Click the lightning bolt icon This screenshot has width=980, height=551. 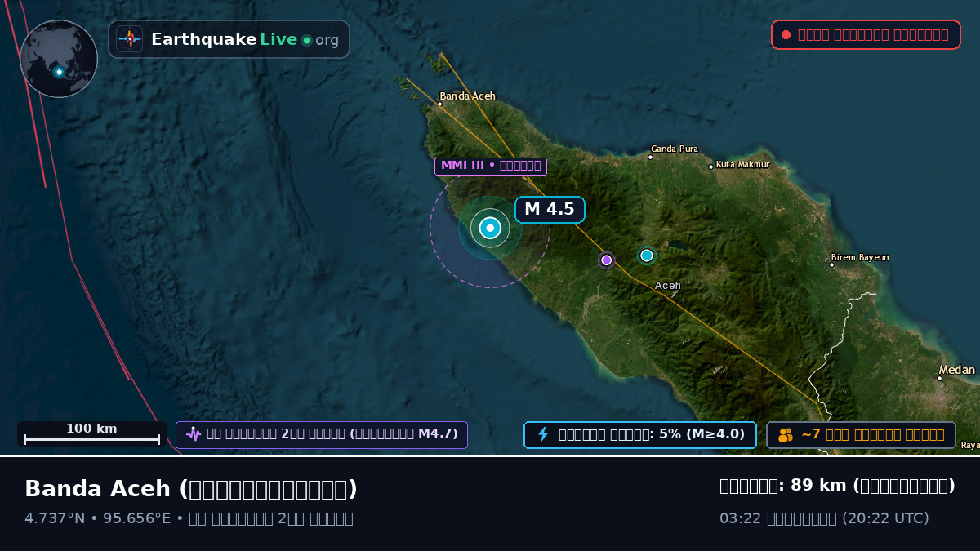[x=543, y=434]
